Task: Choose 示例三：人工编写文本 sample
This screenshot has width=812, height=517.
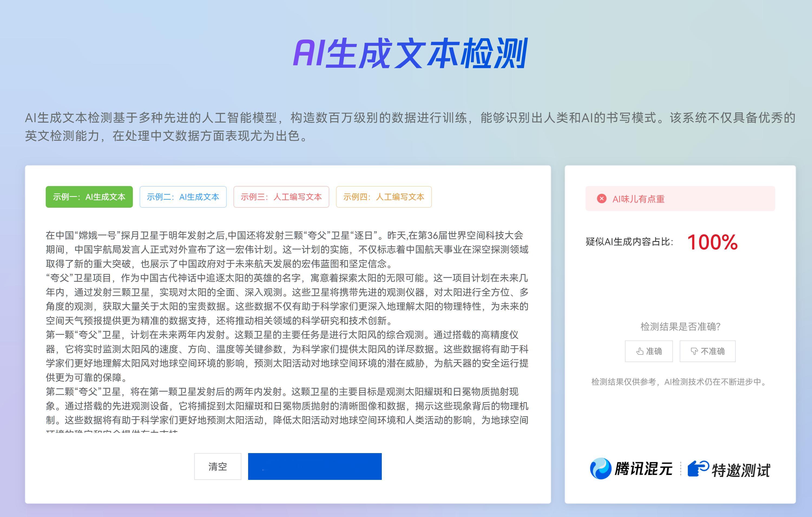Action: point(281,197)
